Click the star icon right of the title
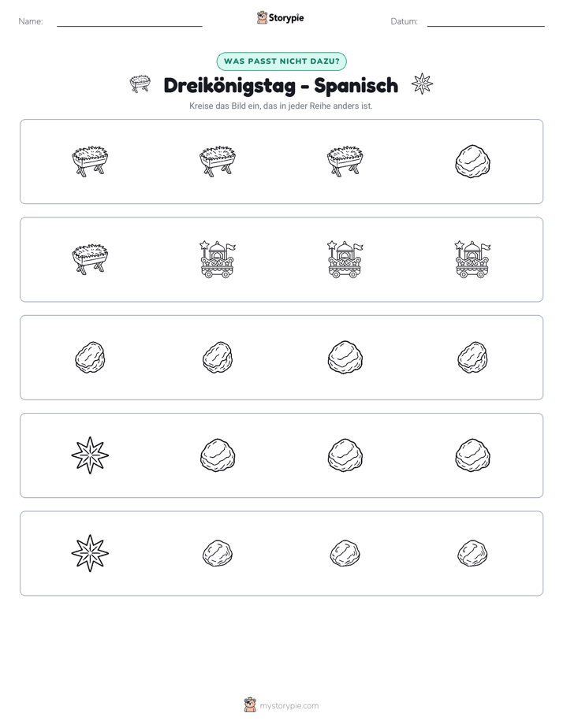 point(422,84)
